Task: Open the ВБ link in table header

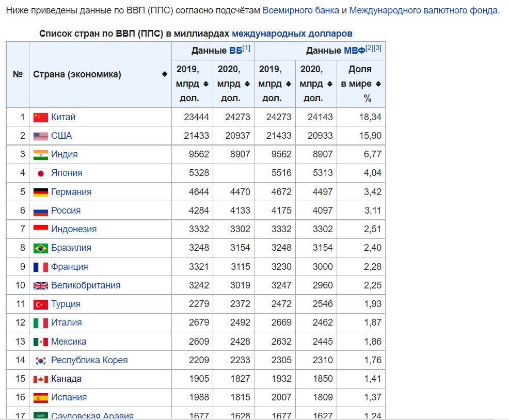Action: tap(236, 51)
